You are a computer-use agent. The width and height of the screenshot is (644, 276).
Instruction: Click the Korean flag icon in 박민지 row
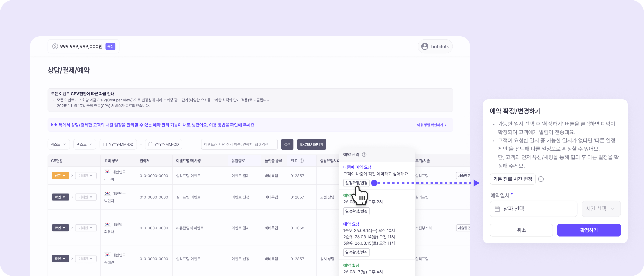click(107, 193)
